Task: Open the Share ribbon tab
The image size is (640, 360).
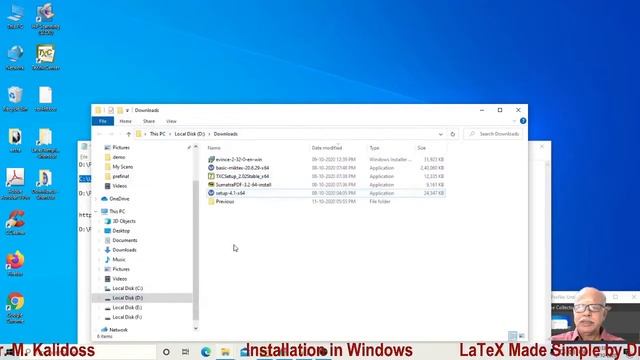Action: [x=149, y=121]
